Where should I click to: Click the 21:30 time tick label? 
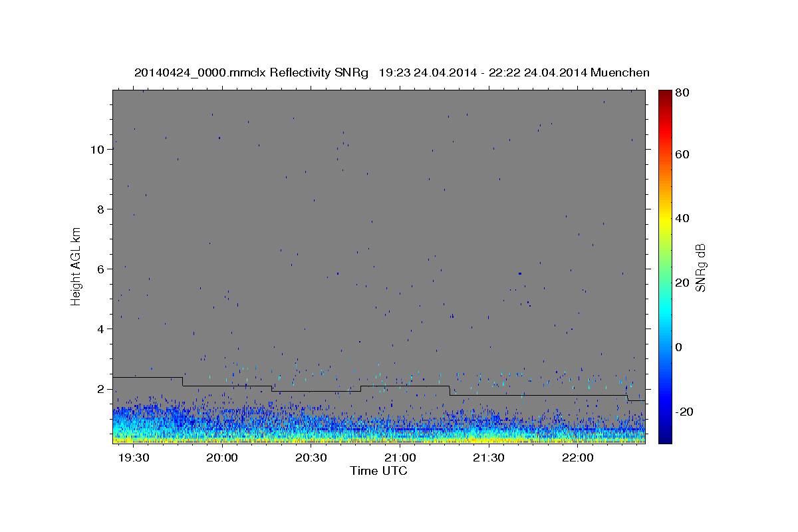[489, 459]
